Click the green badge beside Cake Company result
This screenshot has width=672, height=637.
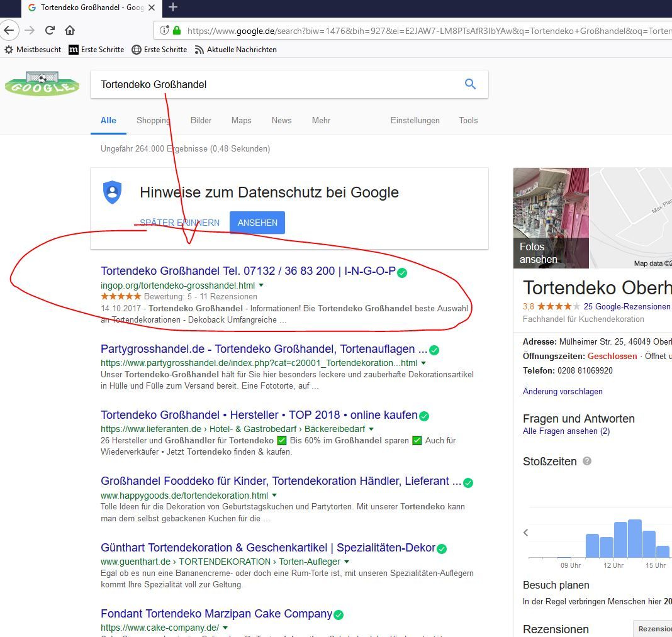[338, 615]
